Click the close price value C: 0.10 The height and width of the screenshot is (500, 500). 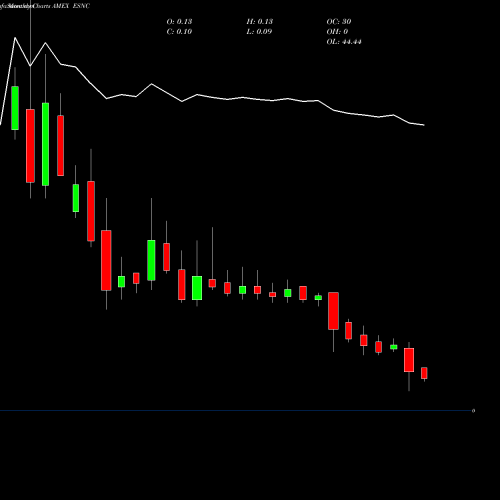179,32
